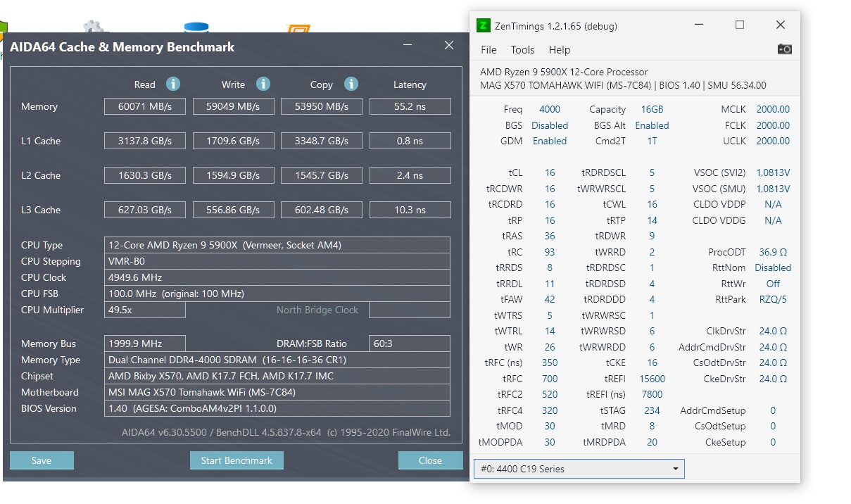Screen dimensions: 851x504
Task: Click L1 Cache copy value 3348.7 GB/s
Action: click(x=322, y=141)
